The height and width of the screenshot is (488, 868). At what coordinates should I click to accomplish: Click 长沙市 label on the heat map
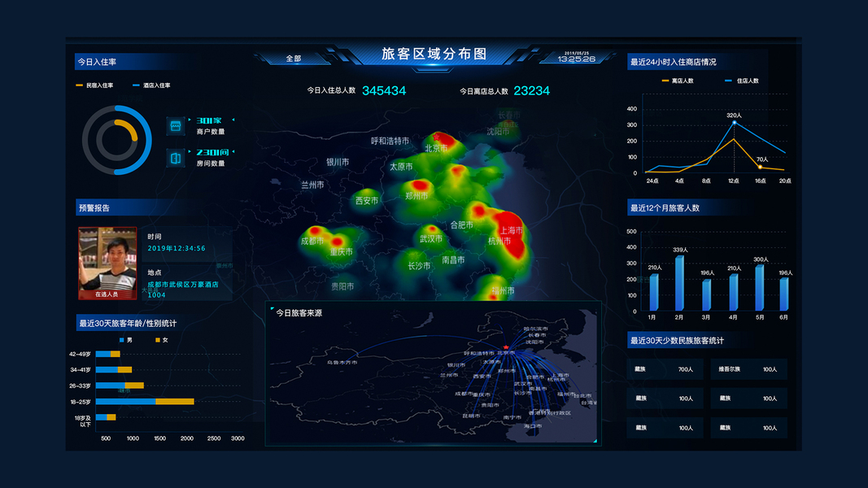[419, 266]
